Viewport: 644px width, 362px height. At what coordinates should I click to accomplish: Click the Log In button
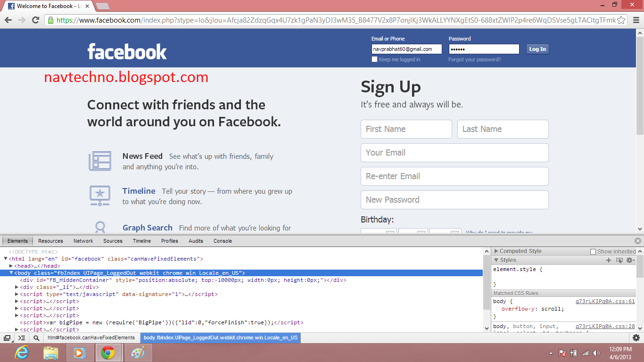tap(537, 49)
